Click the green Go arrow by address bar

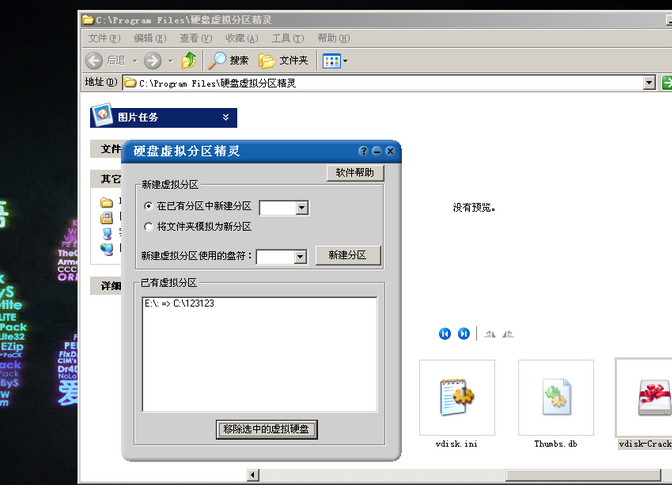pos(667,82)
